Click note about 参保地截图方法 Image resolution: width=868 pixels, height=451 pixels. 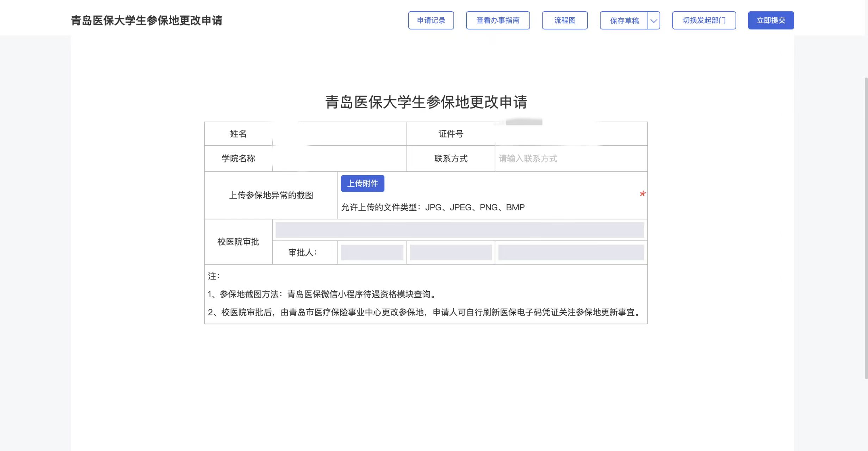[322, 294]
